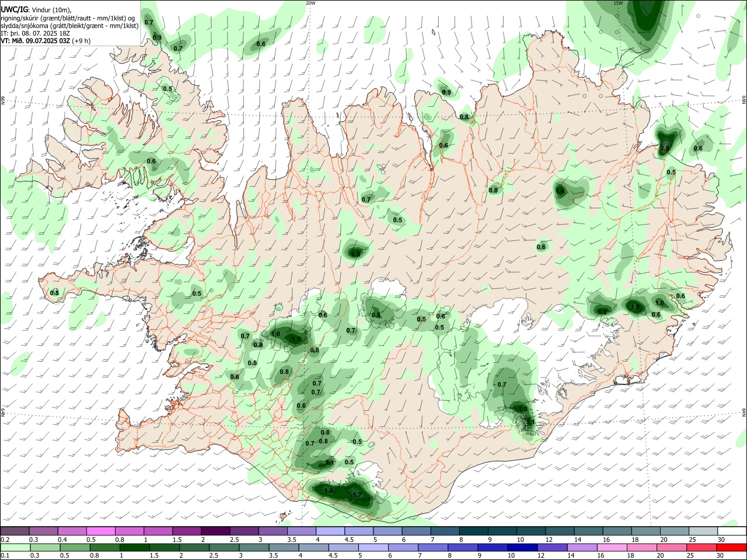The image size is (747, 560).
Task: Select the light pink 16 swatch in bottom legend row
Action: [x=612, y=548]
